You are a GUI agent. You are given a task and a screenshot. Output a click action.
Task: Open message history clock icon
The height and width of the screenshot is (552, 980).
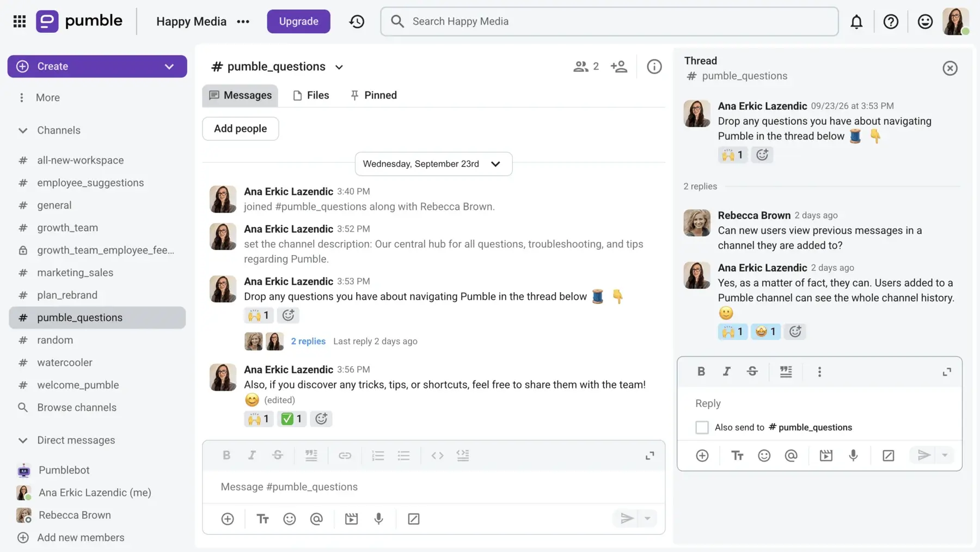pyautogui.click(x=357, y=21)
